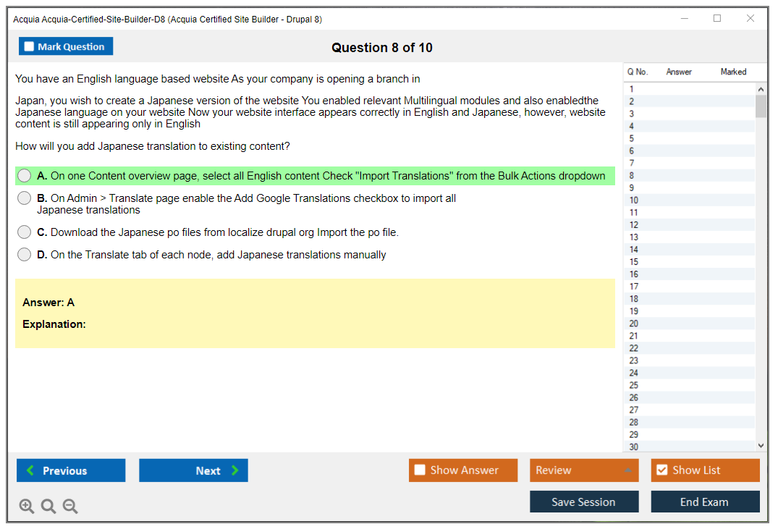Viewport: 778px width, 532px height.
Task: Choose option D Translate tab answer
Action: pyautogui.click(x=25, y=255)
